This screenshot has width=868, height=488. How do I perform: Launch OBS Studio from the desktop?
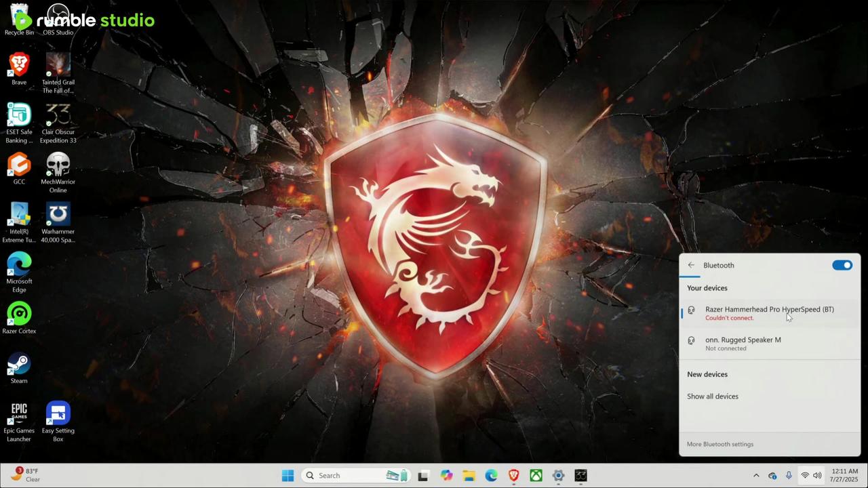[x=58, y=20]
